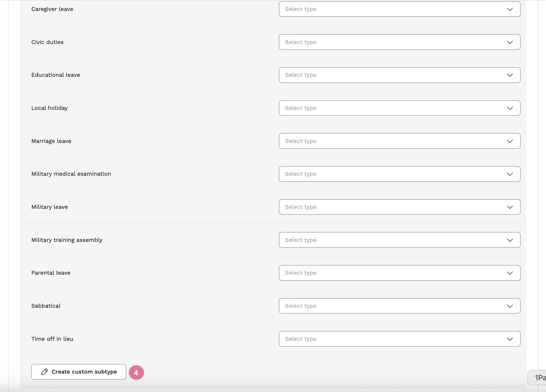Click the 'Sabbatical' label
546x392 pixels.
click(x=46, y=306)
